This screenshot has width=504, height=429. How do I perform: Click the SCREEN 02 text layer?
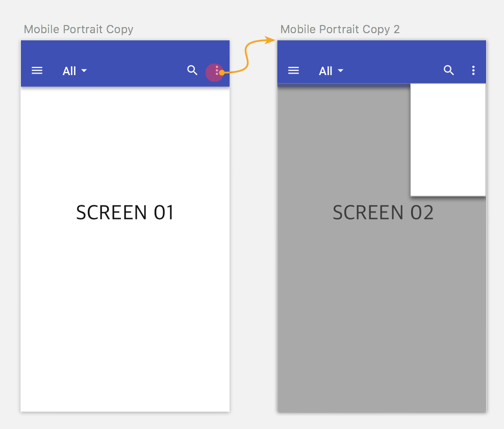coord(383,212)
